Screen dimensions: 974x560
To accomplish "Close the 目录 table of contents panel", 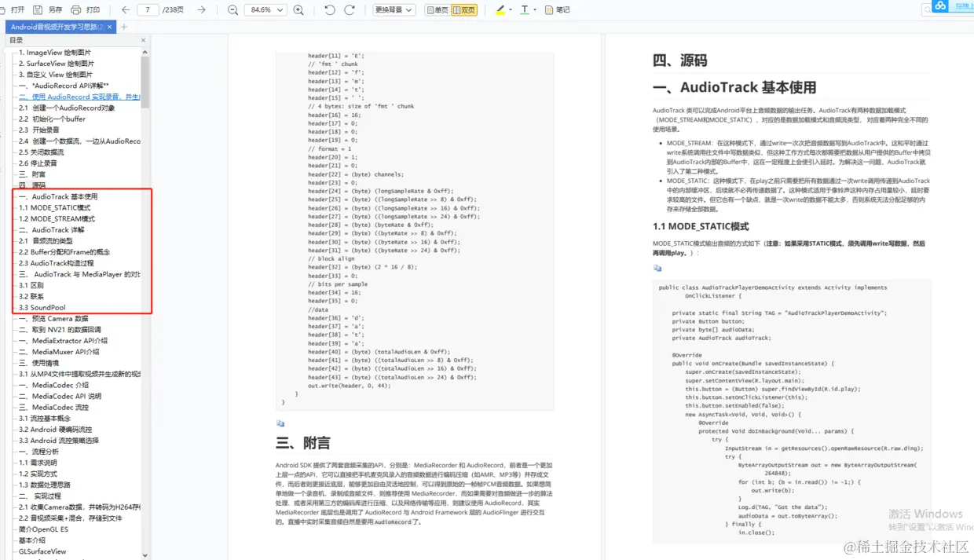I will [x=144, y=40].
